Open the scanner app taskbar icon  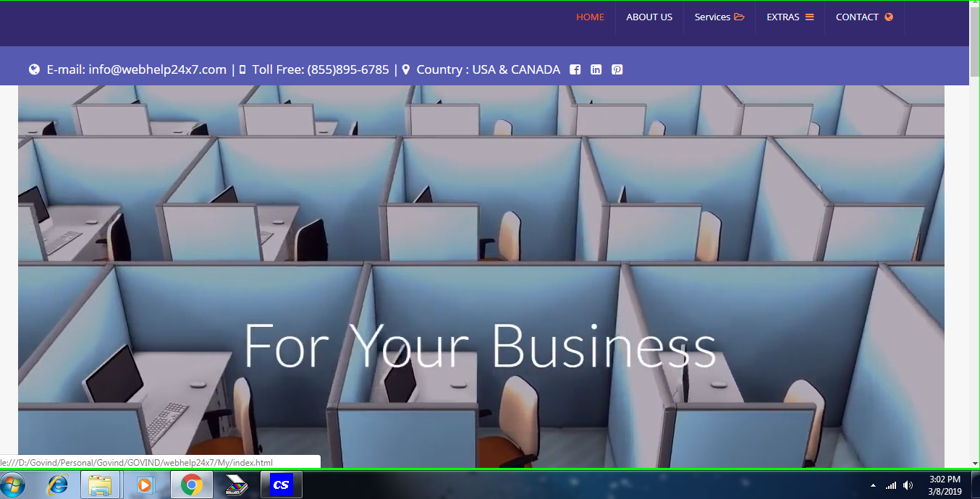pos(236,485)
